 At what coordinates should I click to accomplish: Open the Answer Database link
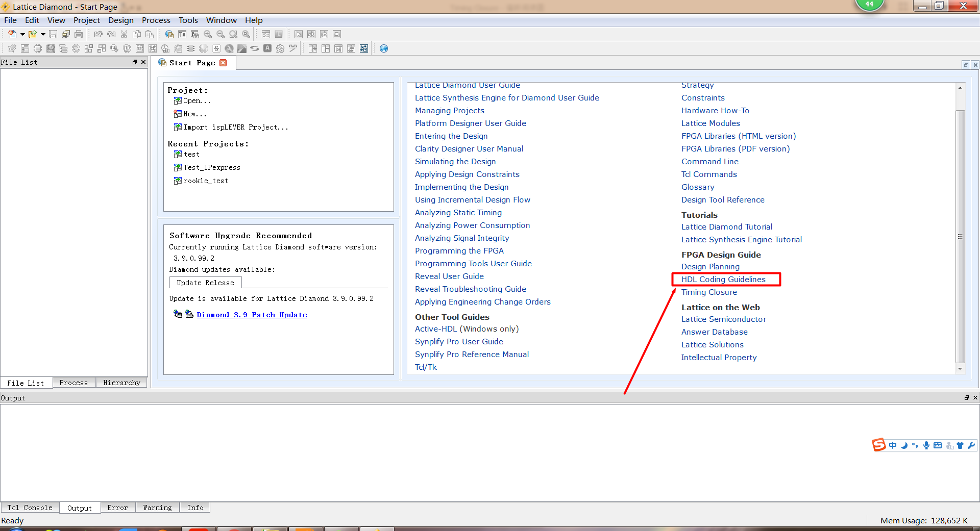pyautogui.click(x=714, y=332)
